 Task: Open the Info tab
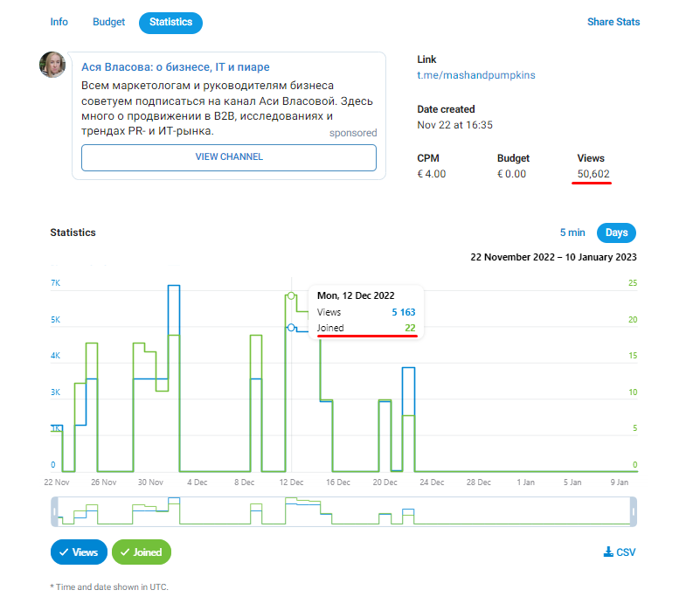[59, 22]
